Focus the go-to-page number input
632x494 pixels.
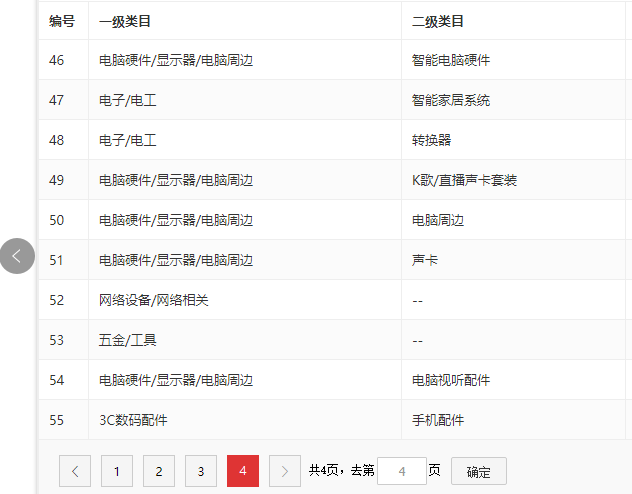tap(402, 471)
